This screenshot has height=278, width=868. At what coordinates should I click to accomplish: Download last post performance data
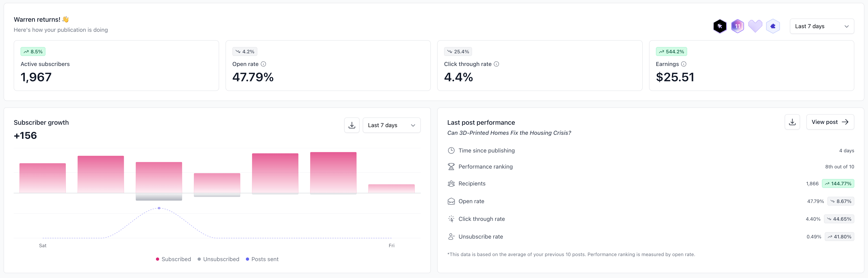[x=792, y=122]
